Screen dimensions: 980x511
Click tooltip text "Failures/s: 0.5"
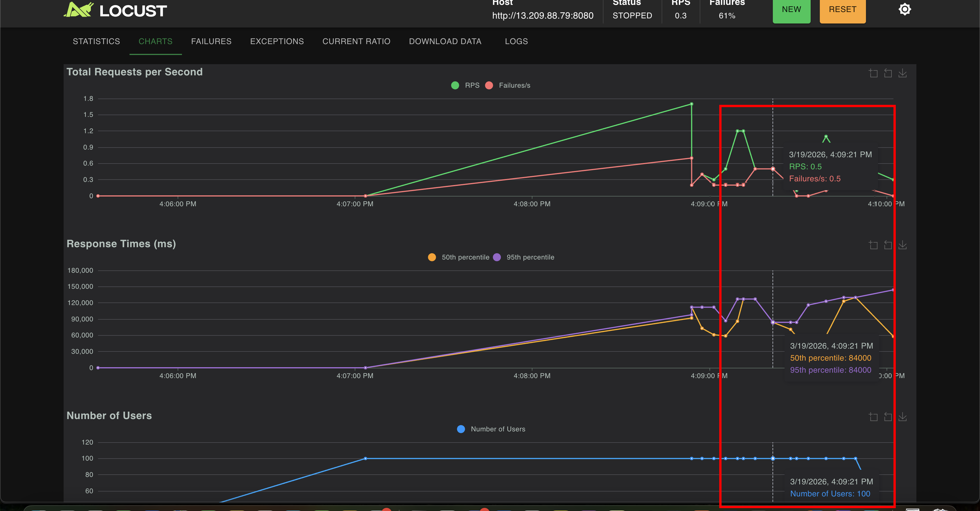(814, 179)
